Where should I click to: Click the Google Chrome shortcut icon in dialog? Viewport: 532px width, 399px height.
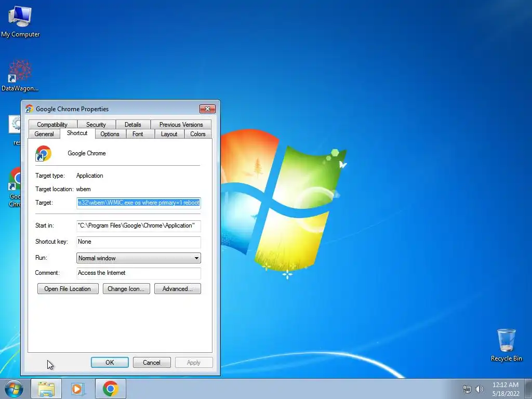pos(44,153)
